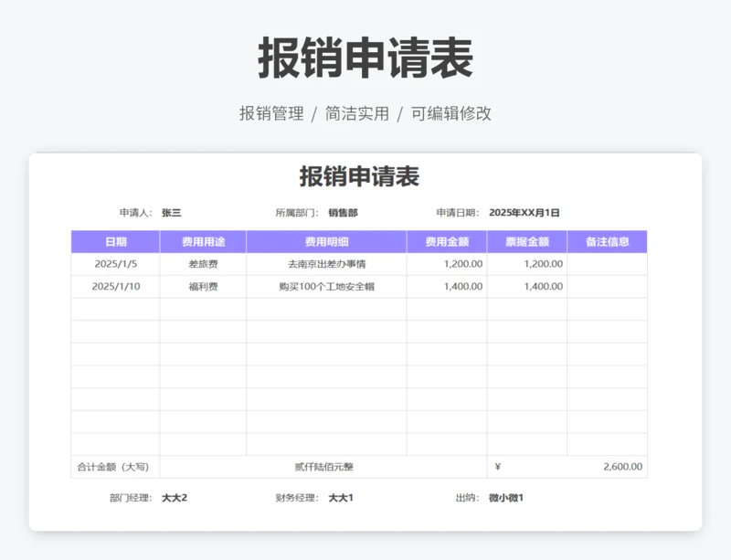Click the 日期 column header
This screenshot has height=560, width=731.
pyautogui.click(x=116, y=241)
